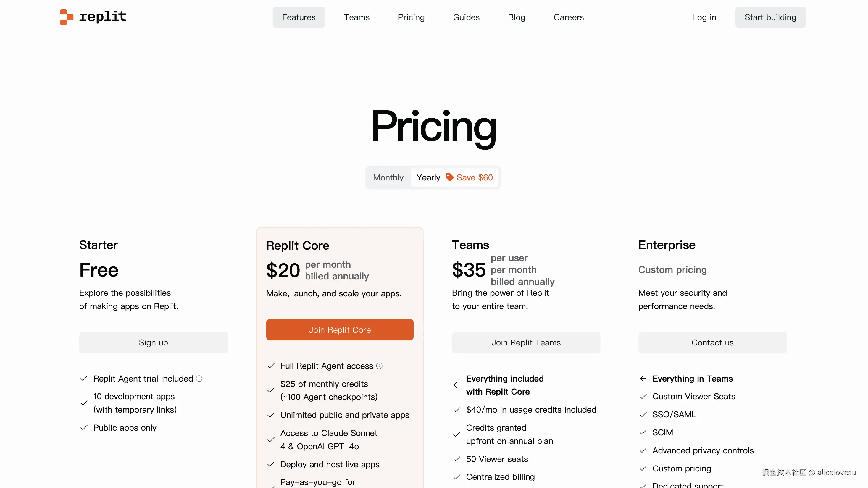The height and width of the screenshot is (488, 868).
Task: Open the Blog link
Action: click(x=516, y=17)
